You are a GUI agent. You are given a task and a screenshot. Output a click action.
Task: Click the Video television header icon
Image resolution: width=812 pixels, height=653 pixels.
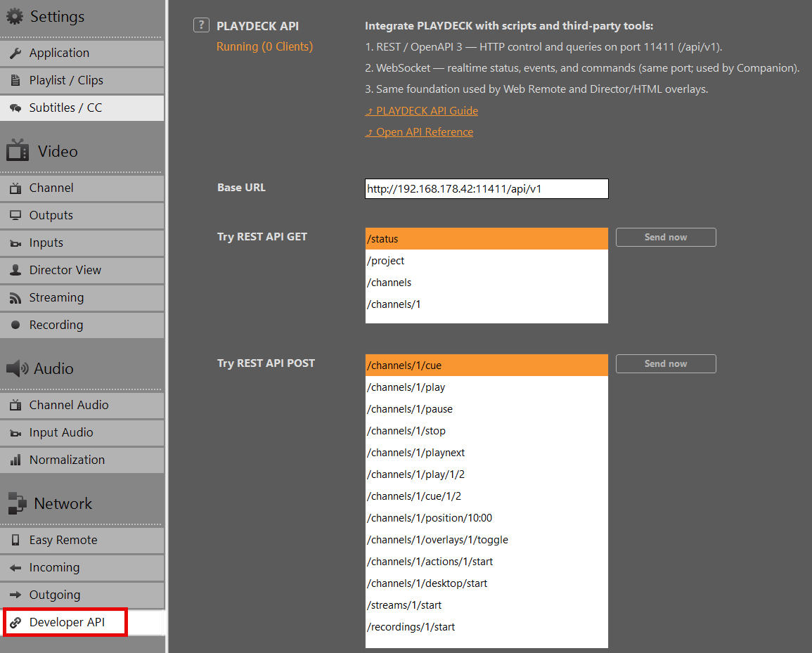pos(18,150)
